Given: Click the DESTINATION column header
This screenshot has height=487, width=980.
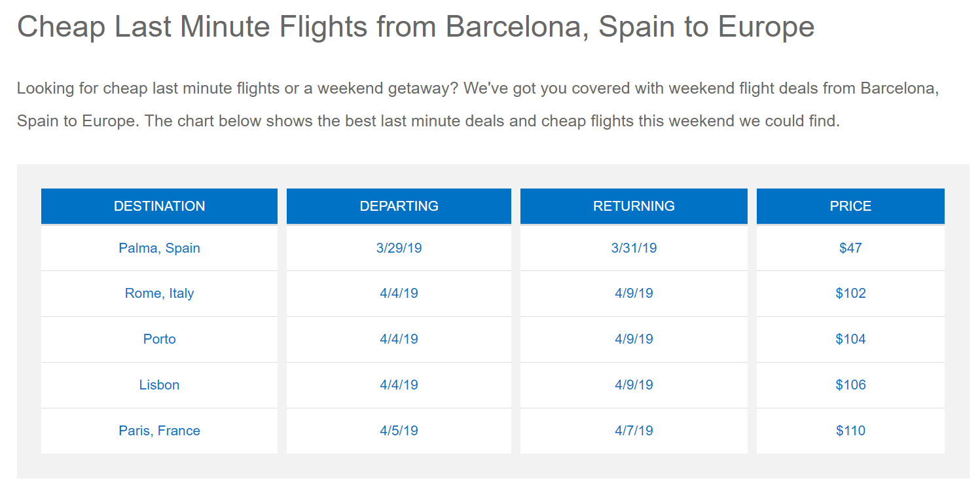Looking at the screenshot, I should [x=159, y=206].
